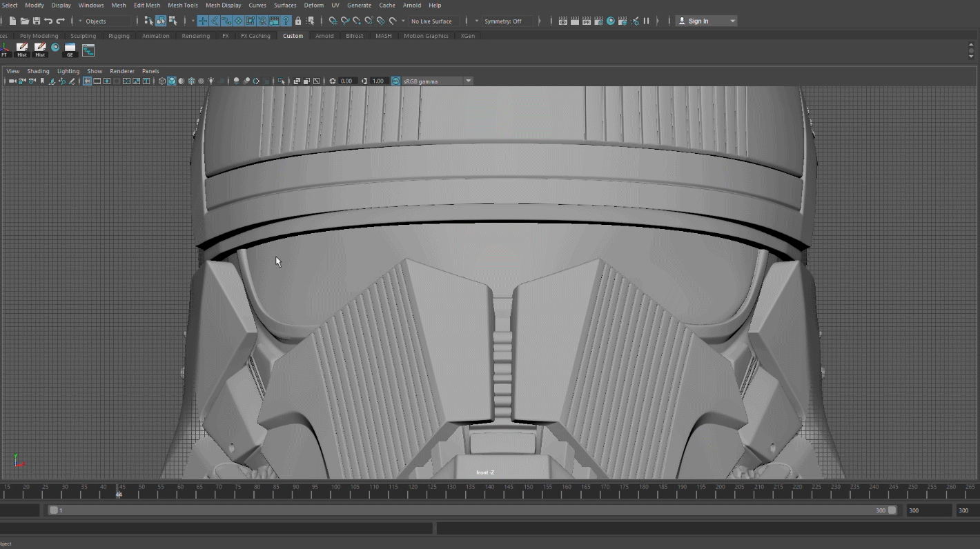The height and width of the screenshot is (549, 980).
Task: Pause viewport updates with the pause icon
Action: pyautogui.click(x=646, y=21)
